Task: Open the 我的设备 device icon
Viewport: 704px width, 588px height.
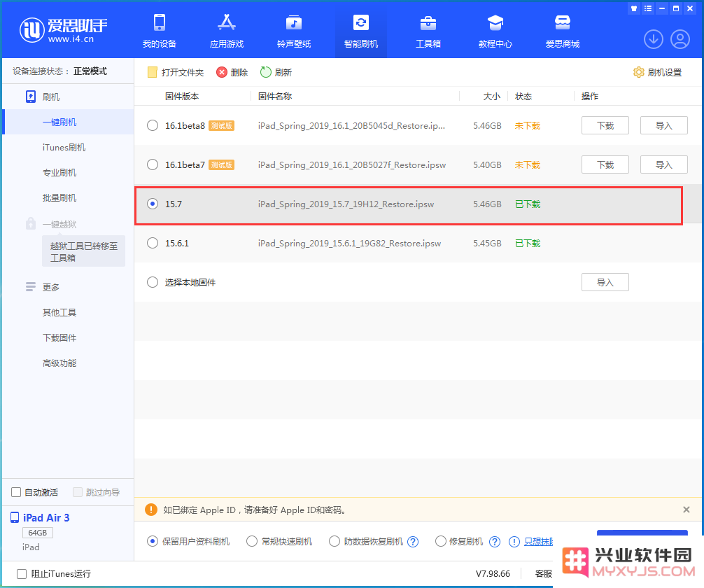Action: [160, 22]
